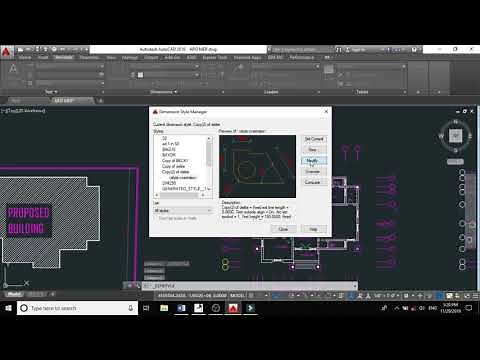Open Windows Start menu
This screenshot has height=360, width=480.
8,308
